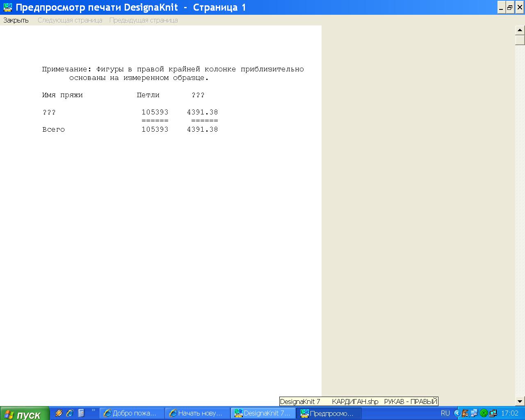Click the first tray icon beside the arrow
This screenshot has width=525, height=420.
[x=465, y=413]
